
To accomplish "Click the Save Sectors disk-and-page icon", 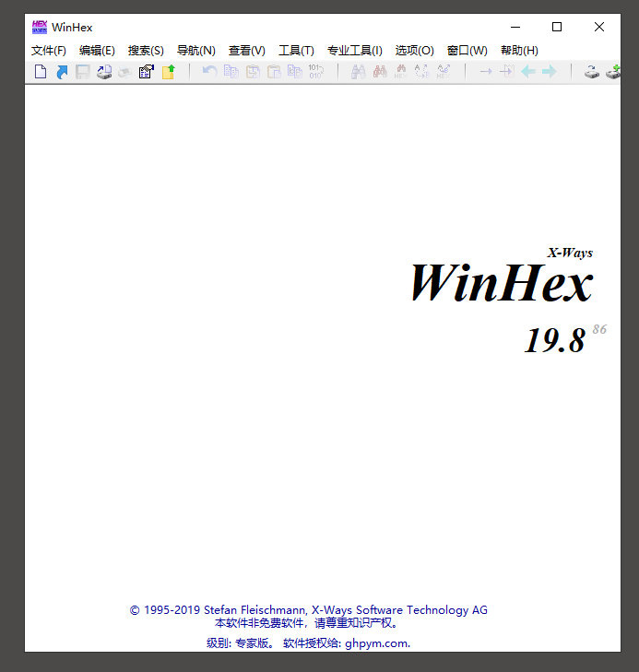I will (x=104, y=72).
